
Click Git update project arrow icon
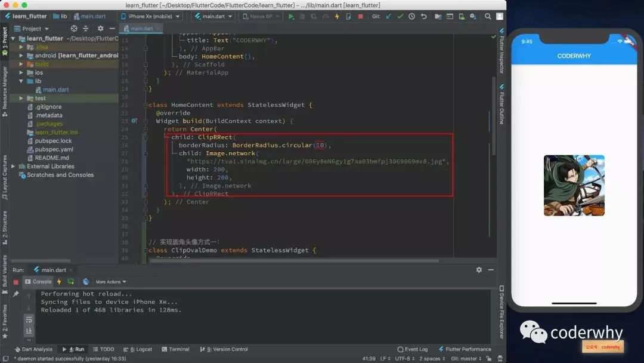tap(389, 17)
